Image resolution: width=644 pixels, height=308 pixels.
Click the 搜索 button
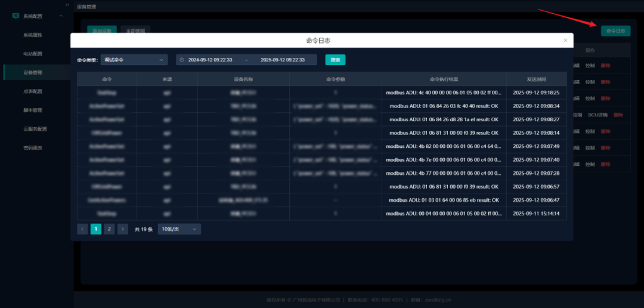[336, 60]
